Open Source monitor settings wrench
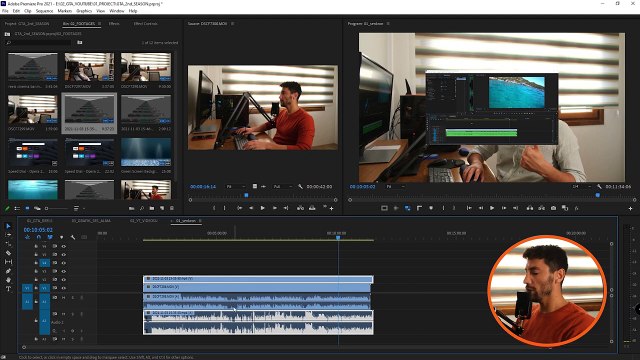 (x=300, y=187)
